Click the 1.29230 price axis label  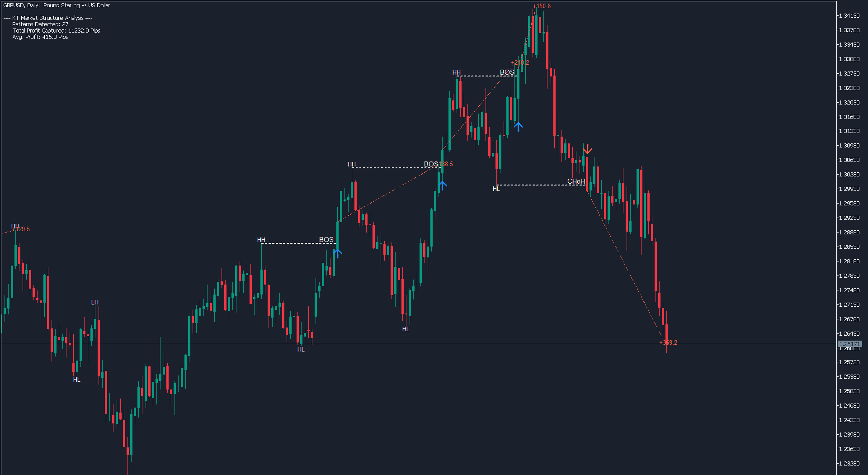[x=849, y=218]
